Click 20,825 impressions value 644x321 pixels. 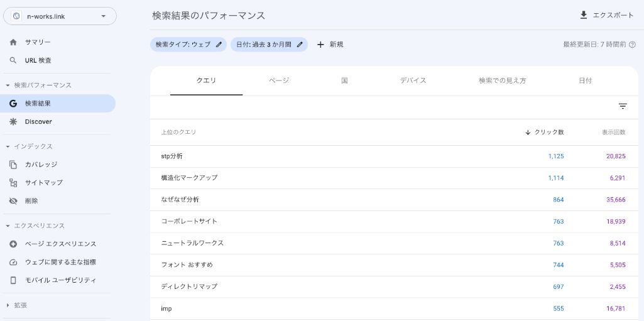coord(616,156)
